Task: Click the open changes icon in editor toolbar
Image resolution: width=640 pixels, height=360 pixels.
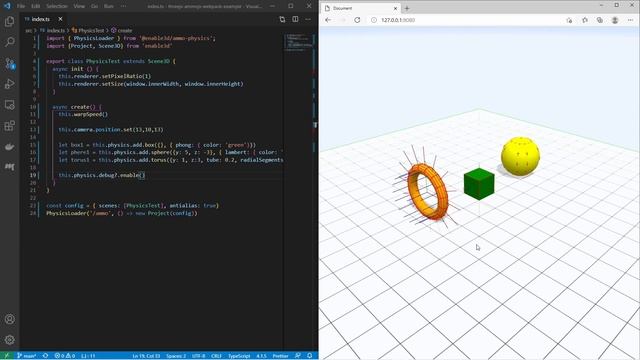Action: [x=282, y=19]
